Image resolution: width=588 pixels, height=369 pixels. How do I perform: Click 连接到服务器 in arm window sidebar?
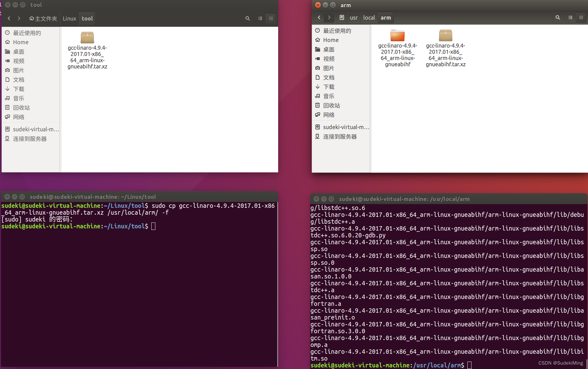coord(341,136)
